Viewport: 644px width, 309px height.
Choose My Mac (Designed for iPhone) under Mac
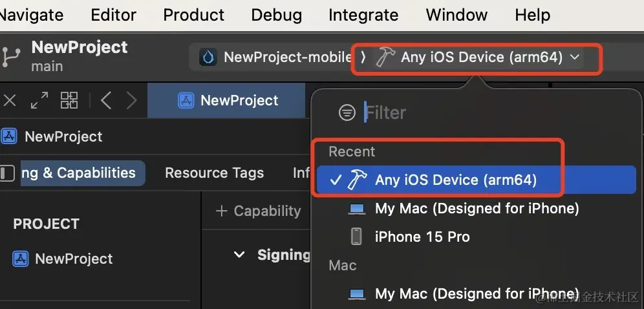tap(477, 294)
